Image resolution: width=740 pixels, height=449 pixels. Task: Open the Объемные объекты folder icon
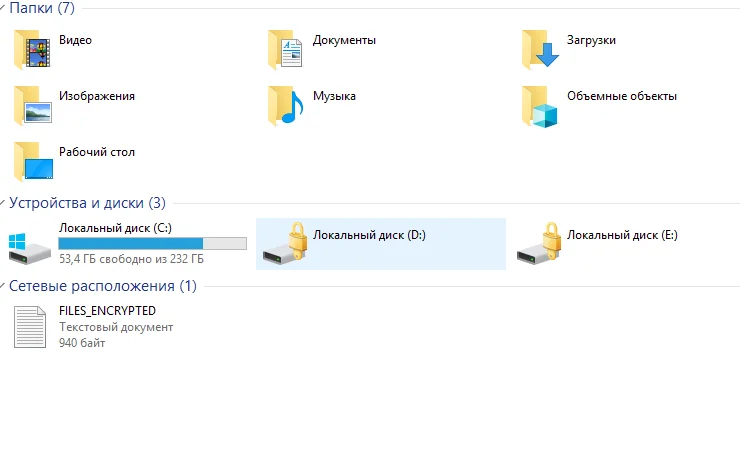(540, 105)
